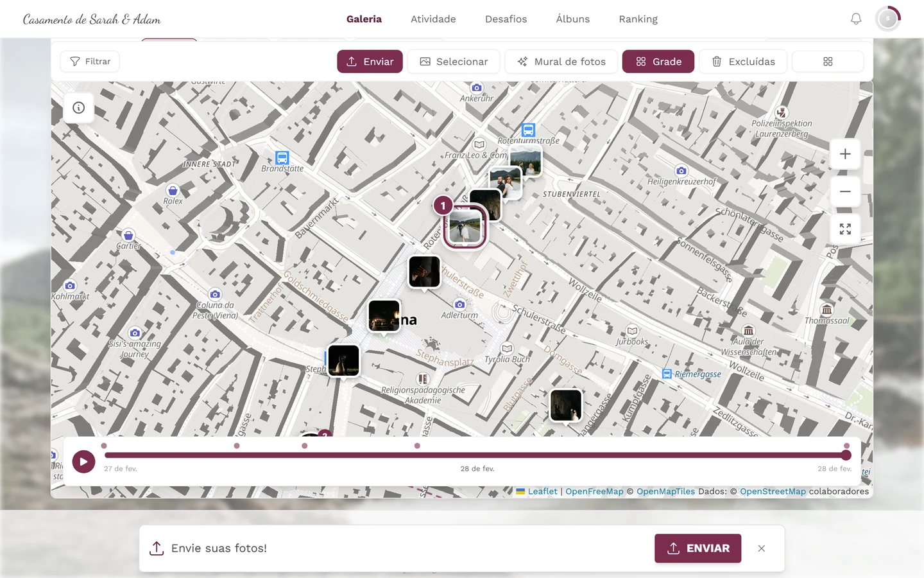This screenshot has width=924, height=578.
Task: Click the Casamento de Sarah & Adam title
Action: pyautogui.click(x=92, y=19)
